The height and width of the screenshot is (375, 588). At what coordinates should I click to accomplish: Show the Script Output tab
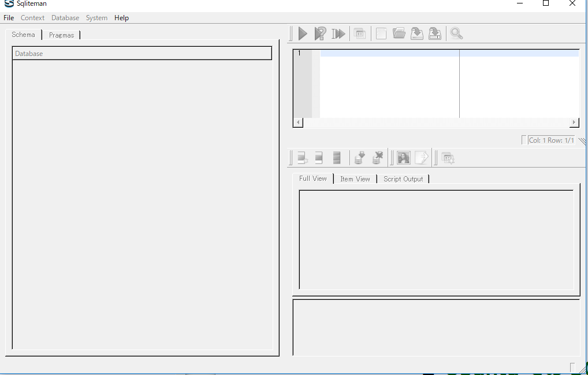403,179
